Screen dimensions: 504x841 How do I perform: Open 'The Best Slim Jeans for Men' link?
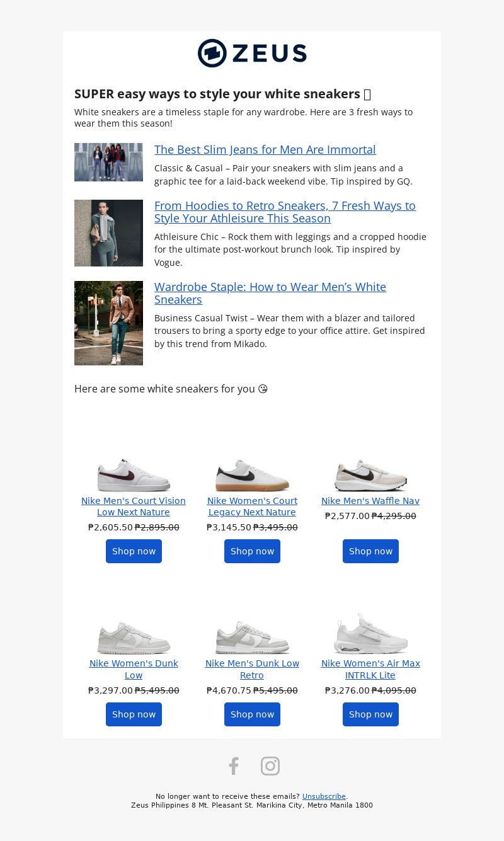(265, 150)
